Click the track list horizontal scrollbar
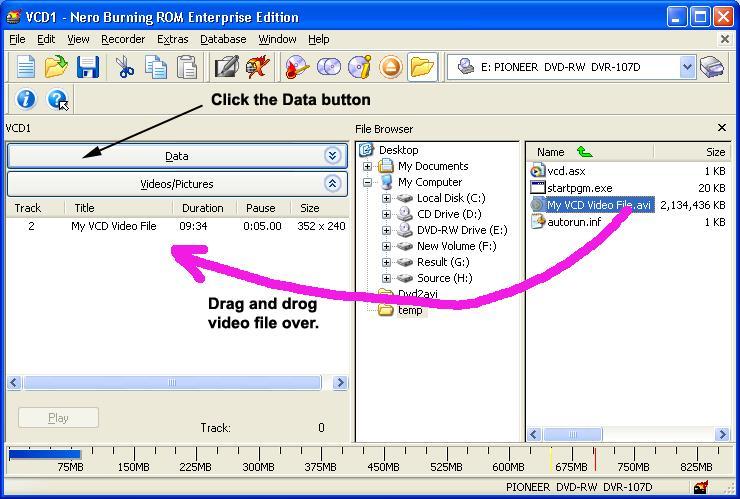Image resolution: width=740 pixels, height=499 pixels. 177,383
